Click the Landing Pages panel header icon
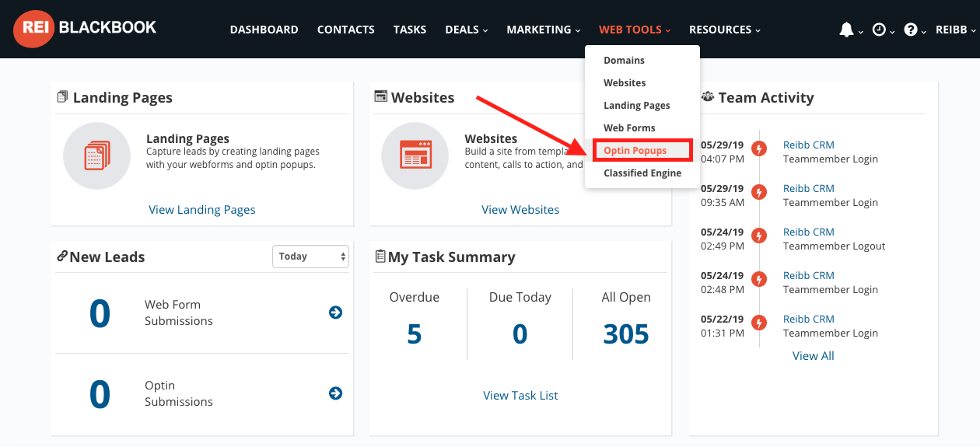980x447 pixels. pos(62,97)
